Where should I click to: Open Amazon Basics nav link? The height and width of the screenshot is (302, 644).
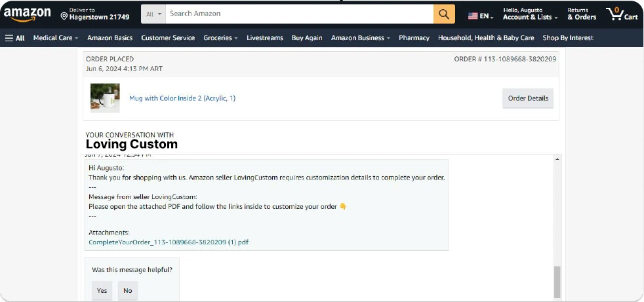click(x=110, y=38)
